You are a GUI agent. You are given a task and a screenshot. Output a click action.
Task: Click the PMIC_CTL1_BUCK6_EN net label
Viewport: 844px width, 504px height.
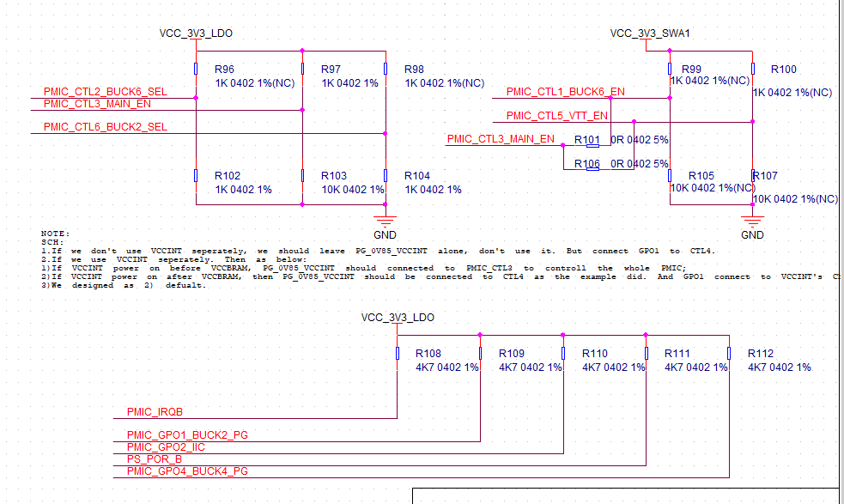pos(565,92)
